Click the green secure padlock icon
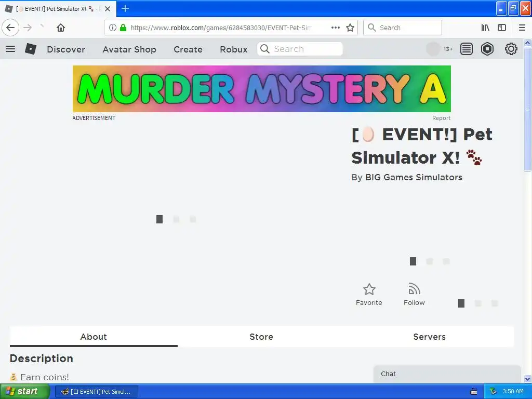532x399 pixels. [x=123, y=28]
